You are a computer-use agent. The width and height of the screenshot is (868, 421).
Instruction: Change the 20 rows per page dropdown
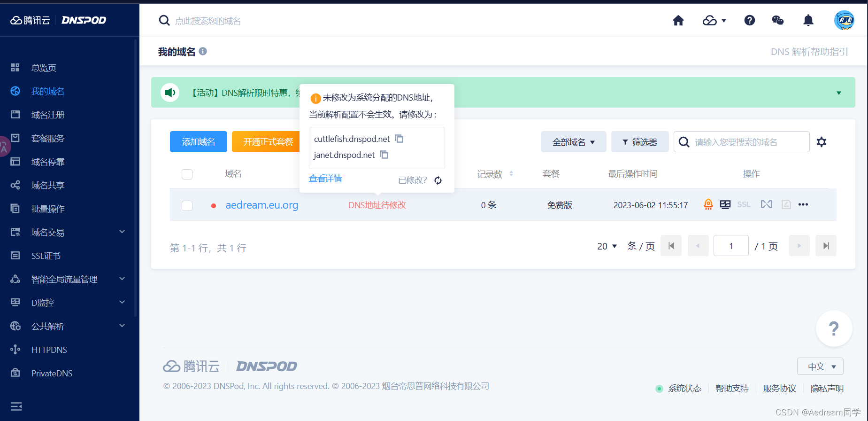[607, 246]
